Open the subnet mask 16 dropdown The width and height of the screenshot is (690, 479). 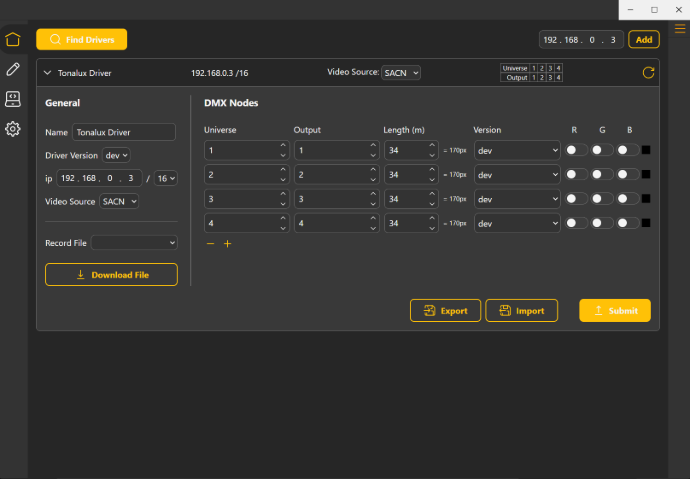click(166, 178)
